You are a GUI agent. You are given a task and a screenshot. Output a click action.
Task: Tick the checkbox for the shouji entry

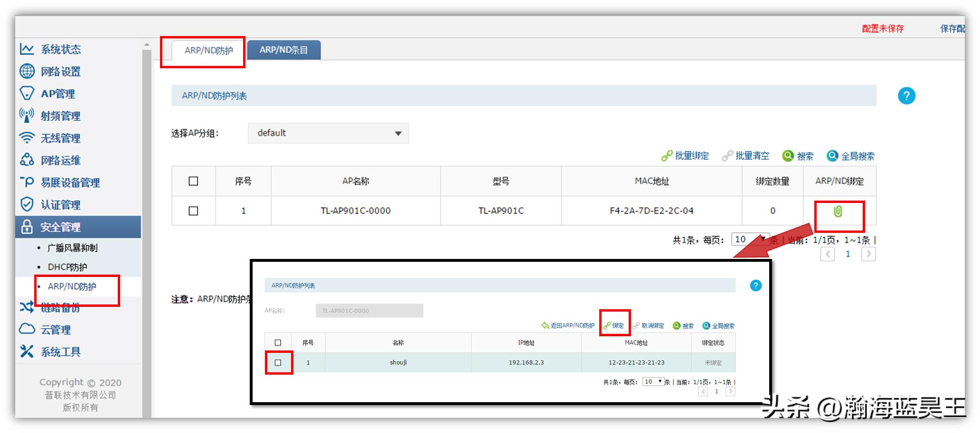[278, 363]
